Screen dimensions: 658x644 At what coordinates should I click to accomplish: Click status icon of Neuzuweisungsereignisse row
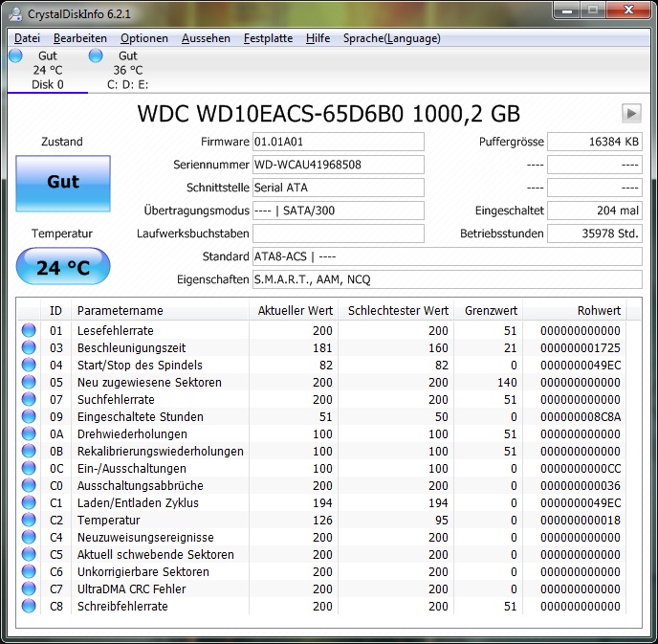click(x=29, y=537)
